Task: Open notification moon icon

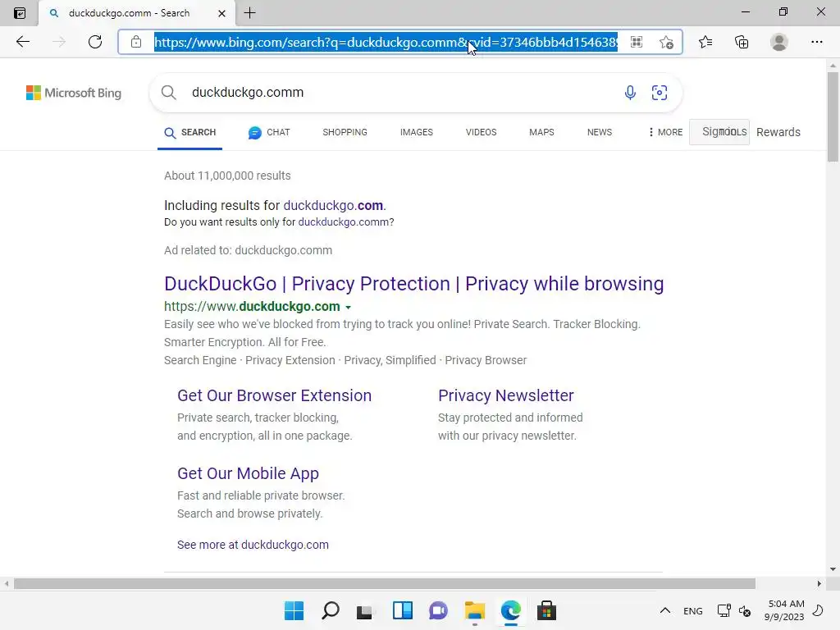Action: [818, 610]
